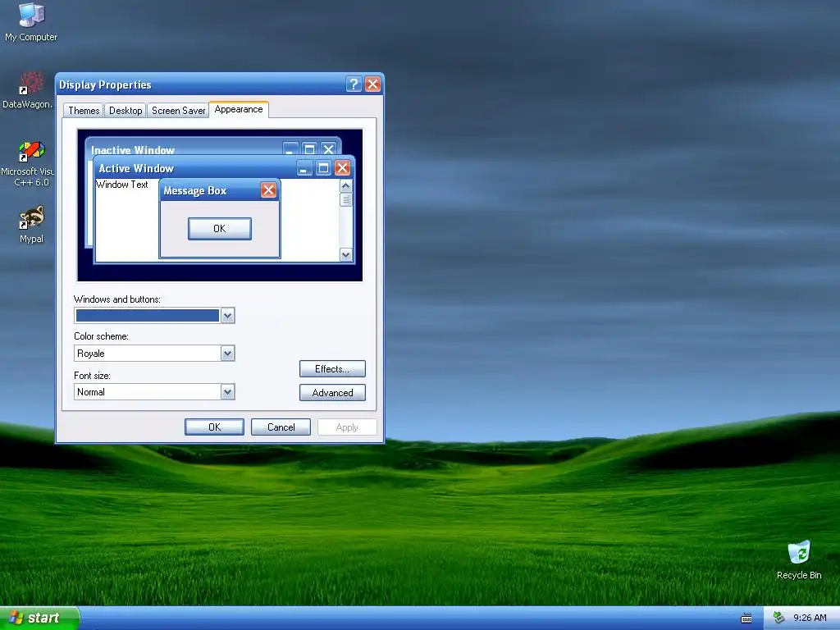Screen dimensions: 840x630
Task: Click the preview scrollbar thumb
Action: [x=346, y=199]
